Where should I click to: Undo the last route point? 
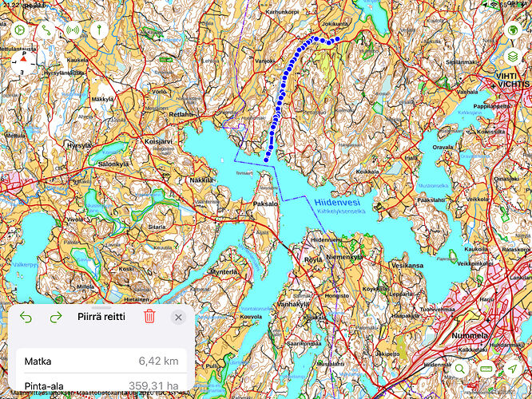[26, 317]
